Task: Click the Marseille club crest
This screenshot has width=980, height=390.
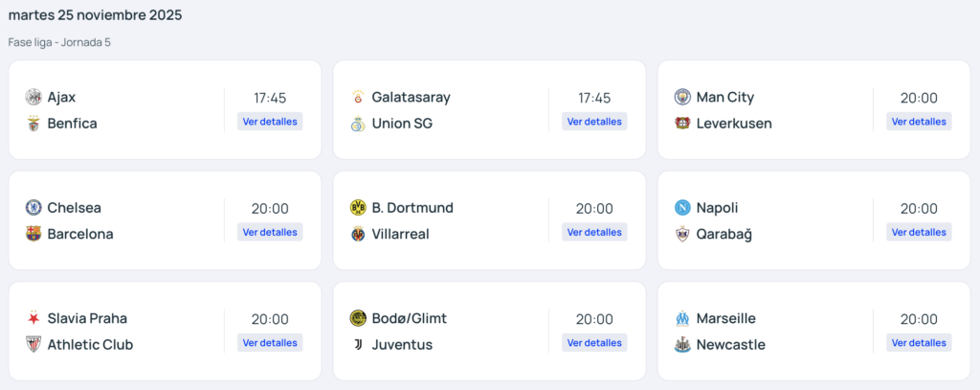Action: 682,318
